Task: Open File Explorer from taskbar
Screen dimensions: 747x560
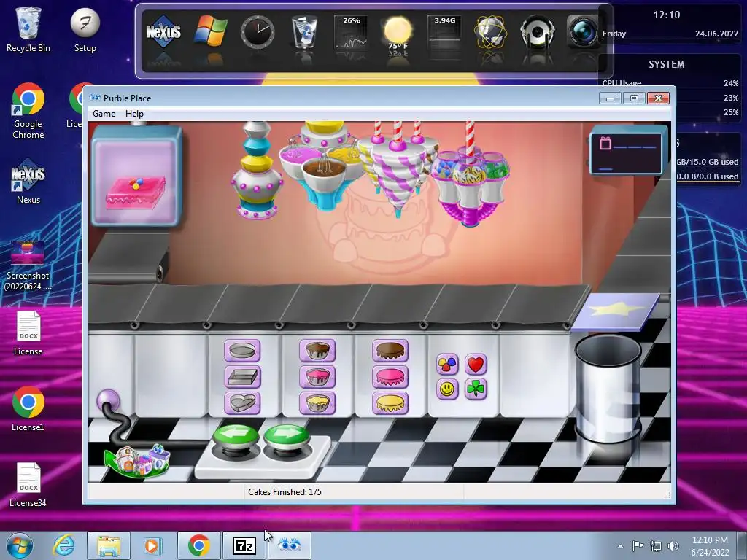Action: click(109, 545)
